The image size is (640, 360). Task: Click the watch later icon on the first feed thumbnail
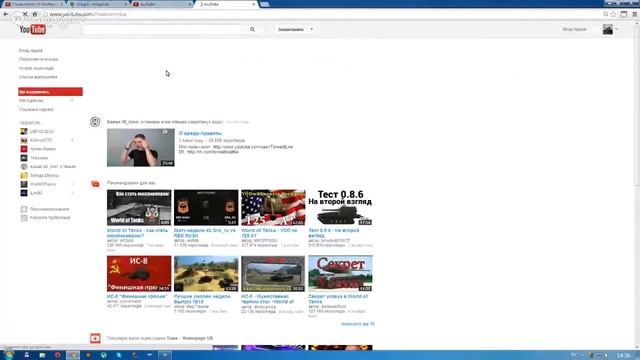pos(165,132)
